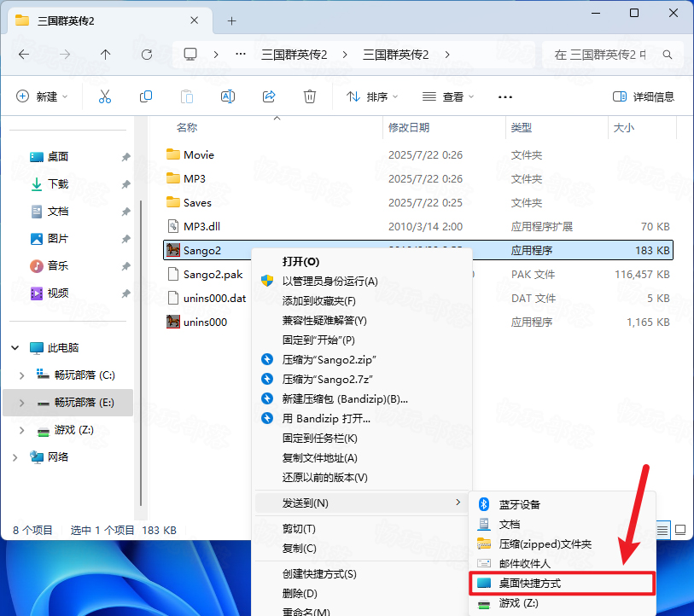Select 邮件收件人 in send-to submenu
The image size is (694, 616).
562,563
